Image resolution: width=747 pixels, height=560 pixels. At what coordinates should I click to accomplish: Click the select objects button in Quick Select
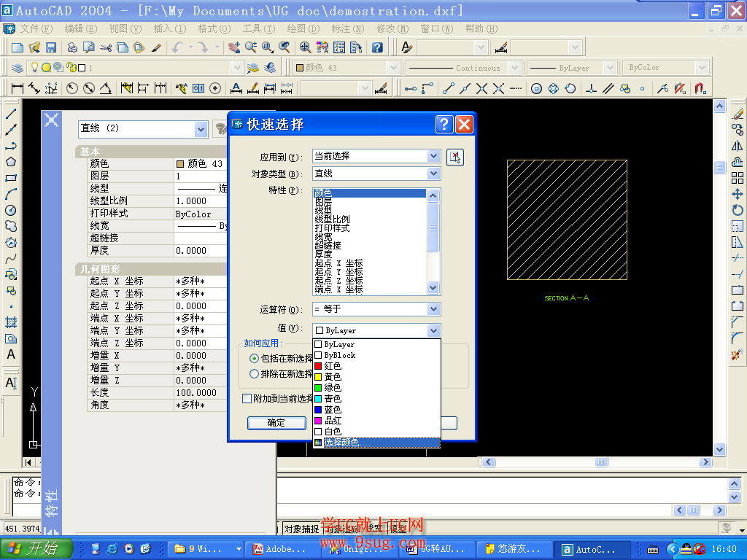[455, 157]
